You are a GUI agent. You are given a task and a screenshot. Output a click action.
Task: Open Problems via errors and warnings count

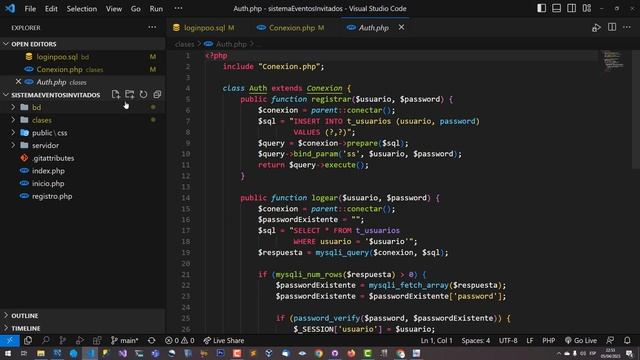(180, 340)
